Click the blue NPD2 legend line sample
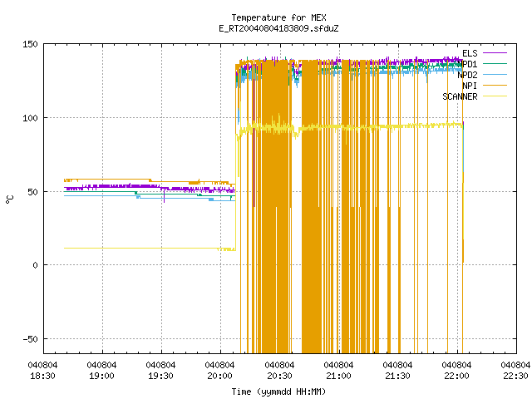The image size is (532, 399). (x=495, y=75)
